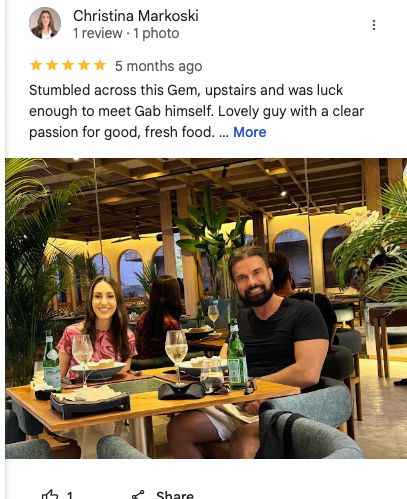Screen dimensions: 407x499
Task: Click the "5 months ago" timestamp
Action: point(159,66)
